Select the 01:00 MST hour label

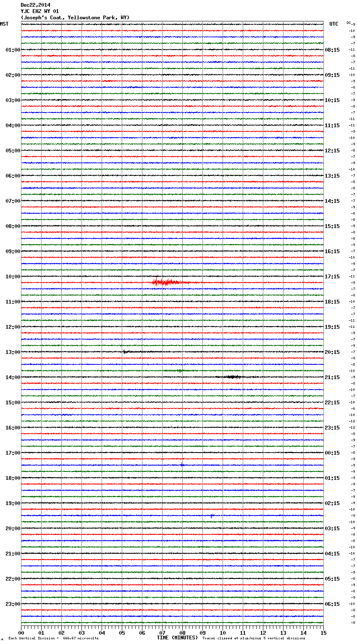(13, 50)
